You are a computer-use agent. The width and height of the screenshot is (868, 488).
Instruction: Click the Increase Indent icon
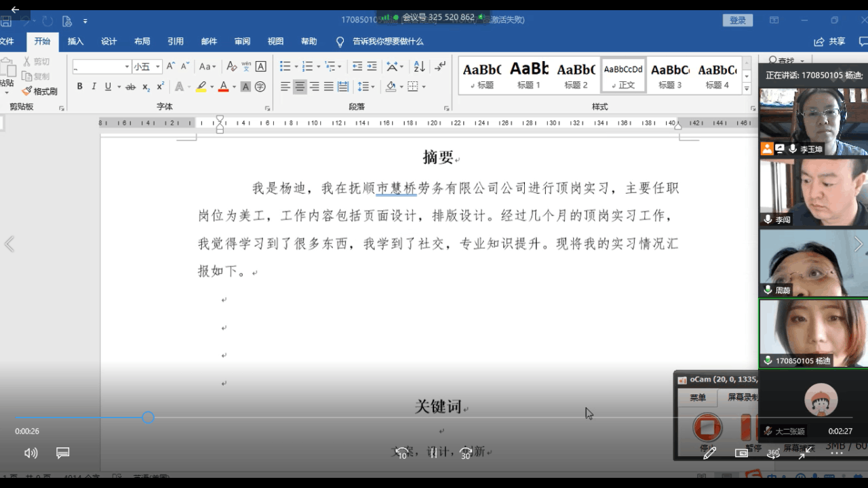[372, 66]
